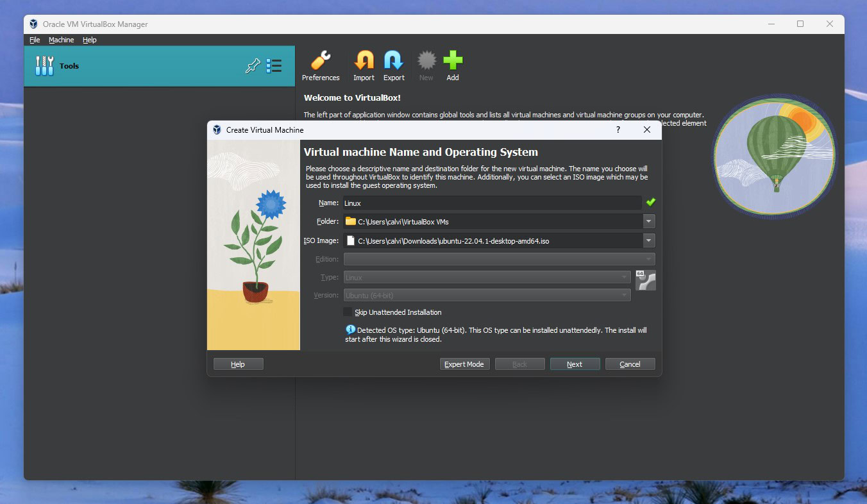Click the 64-bit OS type icon
This screenshot has width=867, height=504.
coord(646,280)
